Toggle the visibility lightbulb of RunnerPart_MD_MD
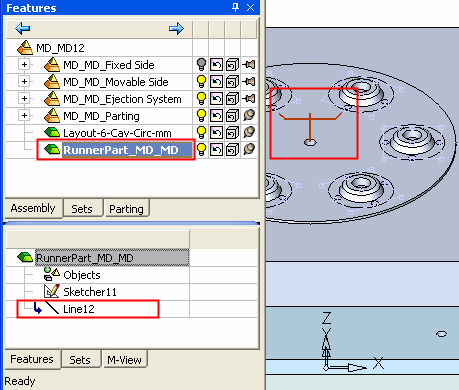 pos(201,149)
